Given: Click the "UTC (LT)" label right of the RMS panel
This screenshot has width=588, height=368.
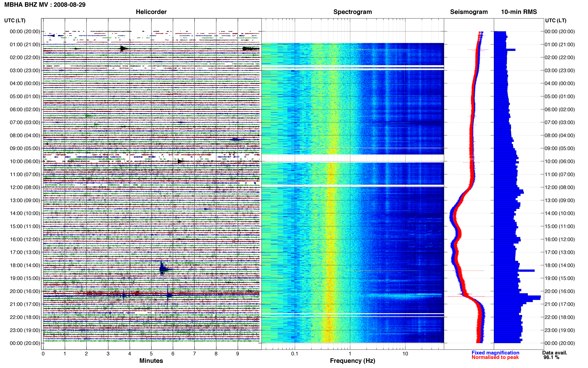Looking at the screenshot, I should pyautogui.click(x=556, y=20).
